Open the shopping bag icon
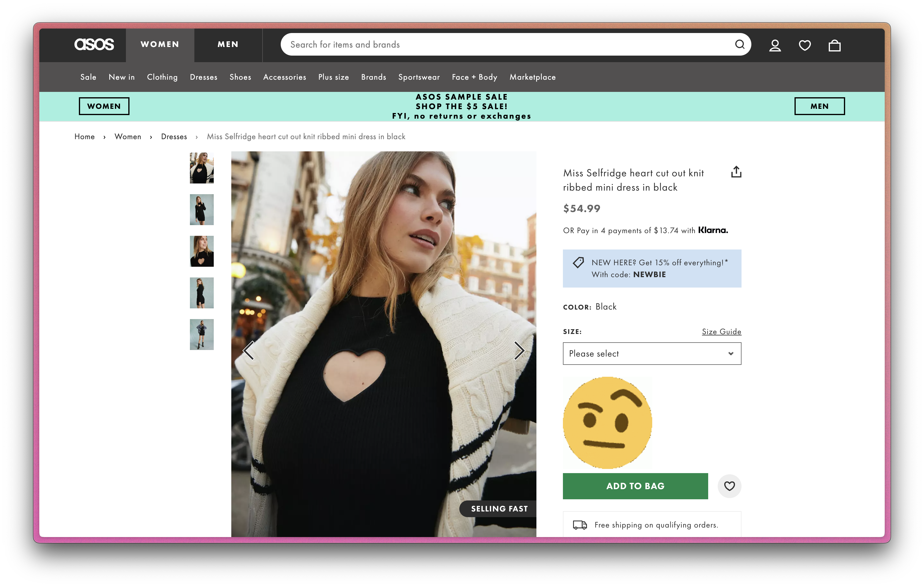Viewport: 924px width, 587px height. (834, 45)
